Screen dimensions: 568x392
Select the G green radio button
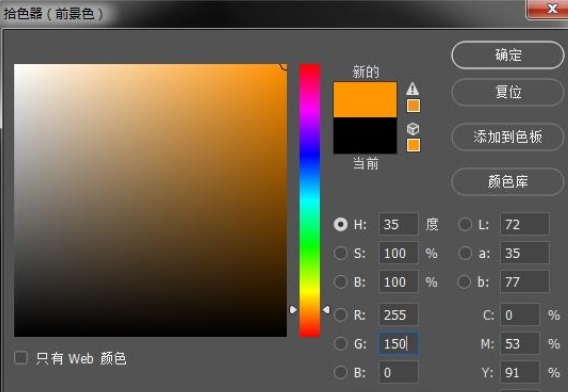341,343
